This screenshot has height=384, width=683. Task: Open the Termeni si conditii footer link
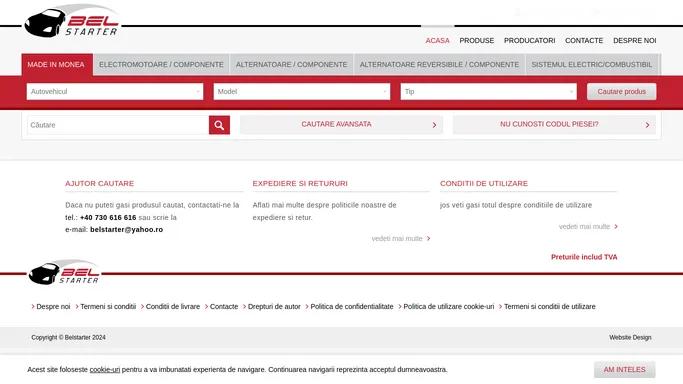tap(108, 307)
